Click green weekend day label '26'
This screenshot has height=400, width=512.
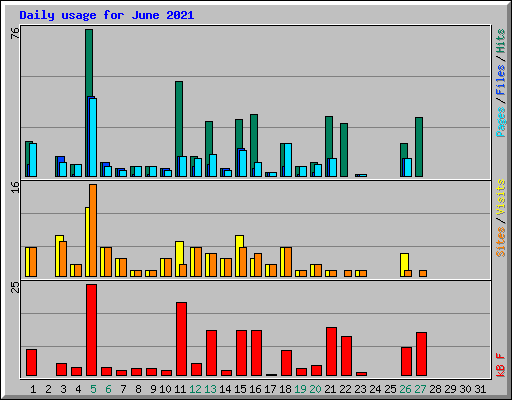tap(405, 389)
